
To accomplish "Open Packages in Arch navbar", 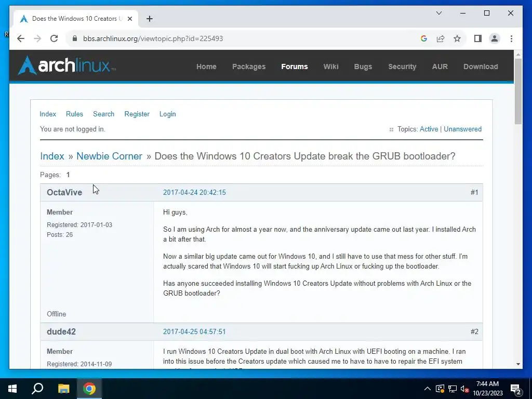I will (249, 66).
